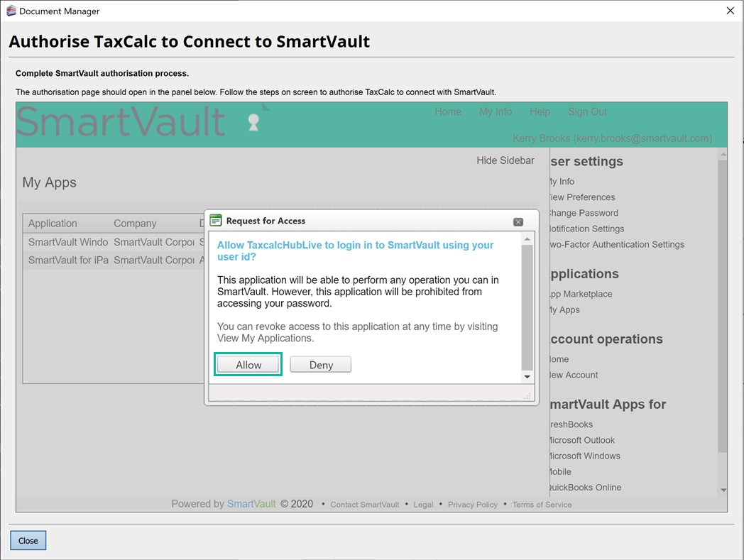Screen dimensions: 744x560
Task: Click dialog resize grip corner
Action: coord(527,396)
